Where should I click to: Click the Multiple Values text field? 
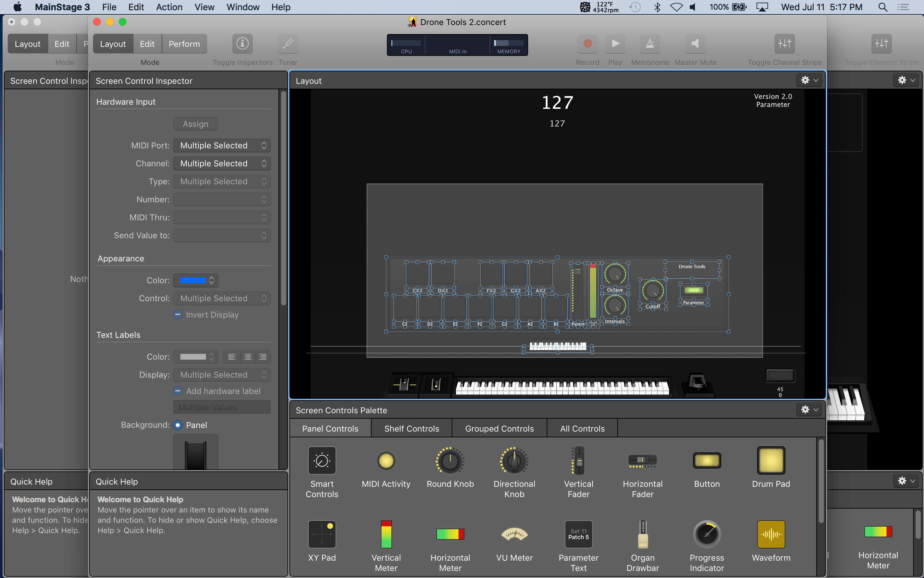coord(222,407)
